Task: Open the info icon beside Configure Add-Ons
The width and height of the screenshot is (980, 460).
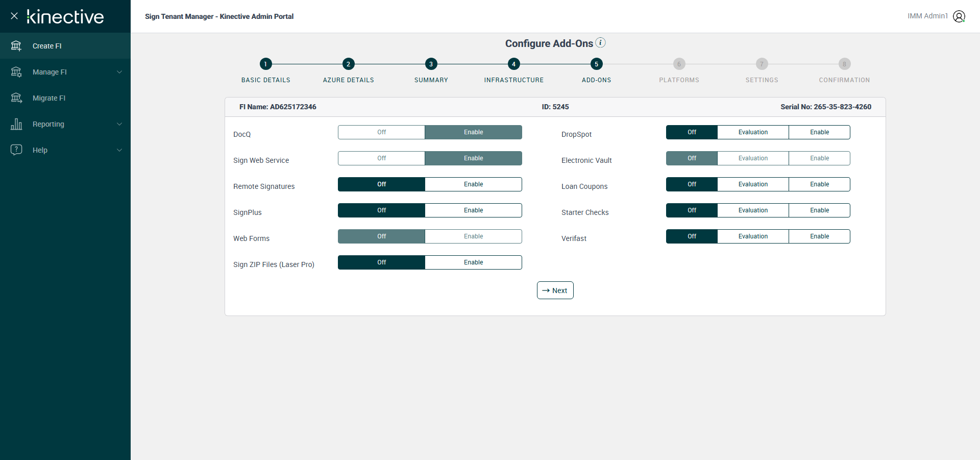Action: coord(601,42)
